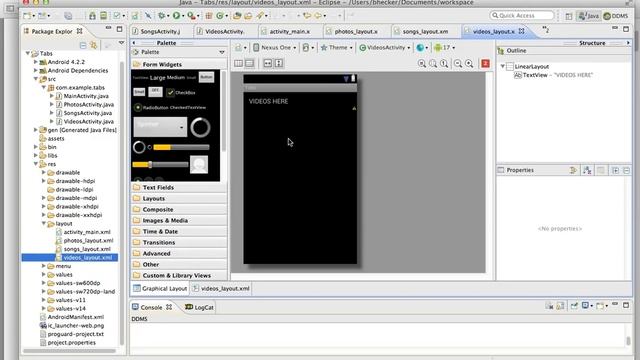Zoom out the layout canvas
Screen dimensions: 640x360
(x=458, y=64)
